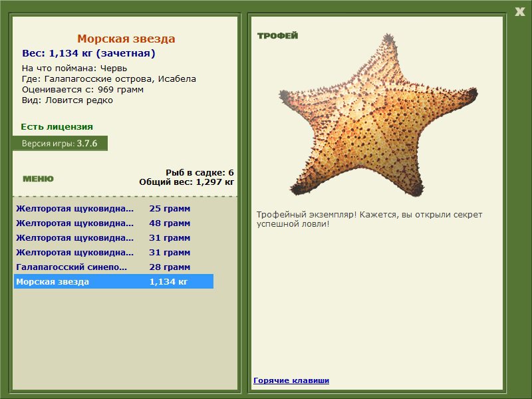Click the ТРОФЕЙ heading label

[277, 36]
